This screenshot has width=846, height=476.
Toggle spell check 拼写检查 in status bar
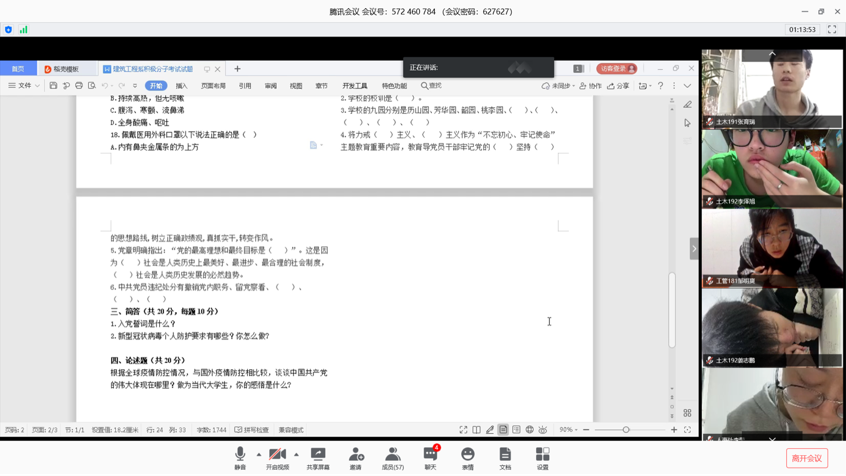pyautogui.click(x=252, y=430)
